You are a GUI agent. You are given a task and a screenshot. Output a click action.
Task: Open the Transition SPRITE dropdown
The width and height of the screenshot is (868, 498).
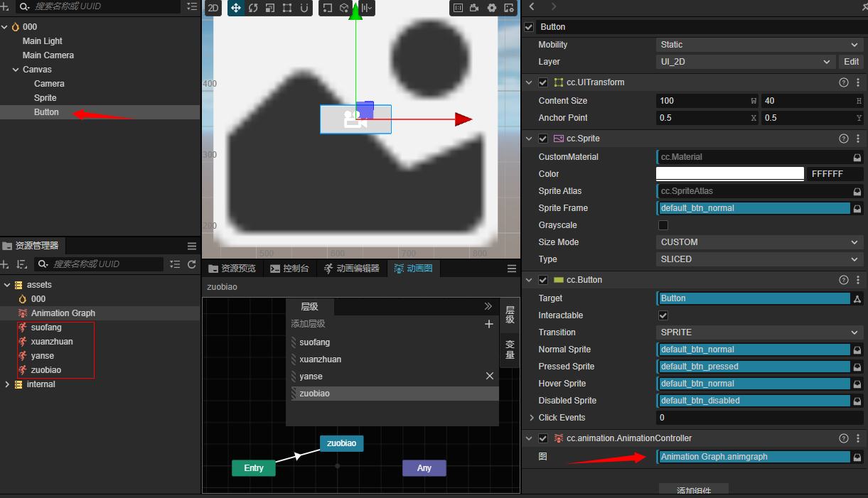click(759, 332)
